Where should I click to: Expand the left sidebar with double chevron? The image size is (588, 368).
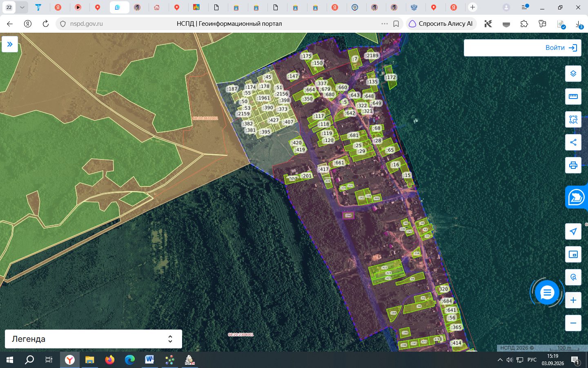point(10,44)
